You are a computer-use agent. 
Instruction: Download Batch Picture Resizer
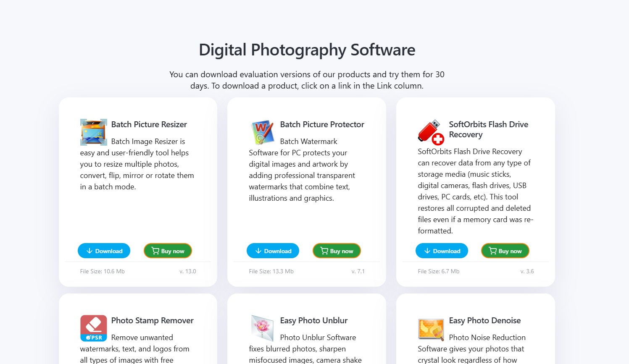(x=104, y=251)
